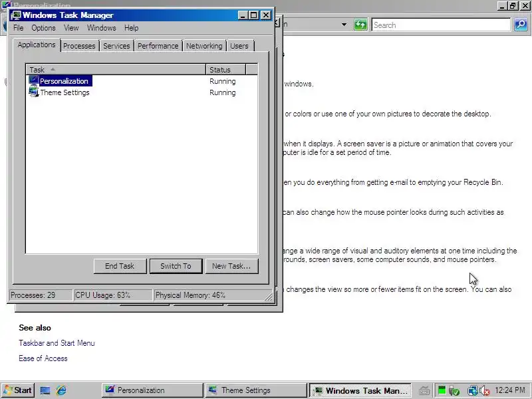
Task: Maximize the Windows Task Manager window
Action: pos(254,15)
